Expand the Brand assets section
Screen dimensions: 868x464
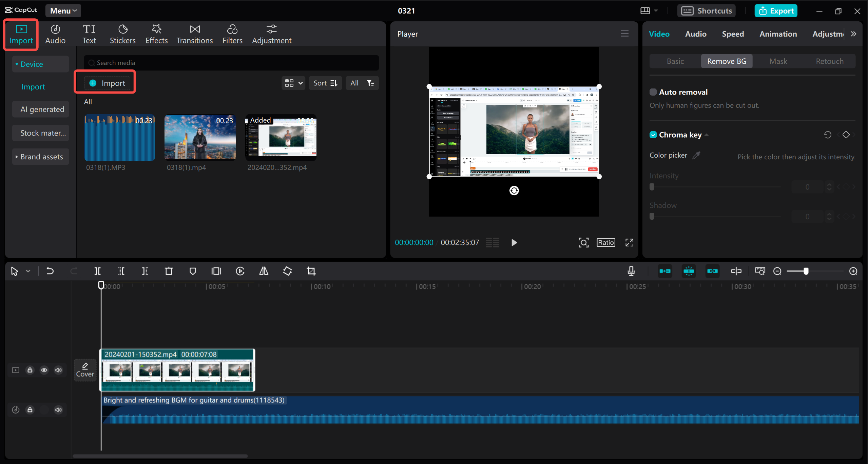coord(40,156)
